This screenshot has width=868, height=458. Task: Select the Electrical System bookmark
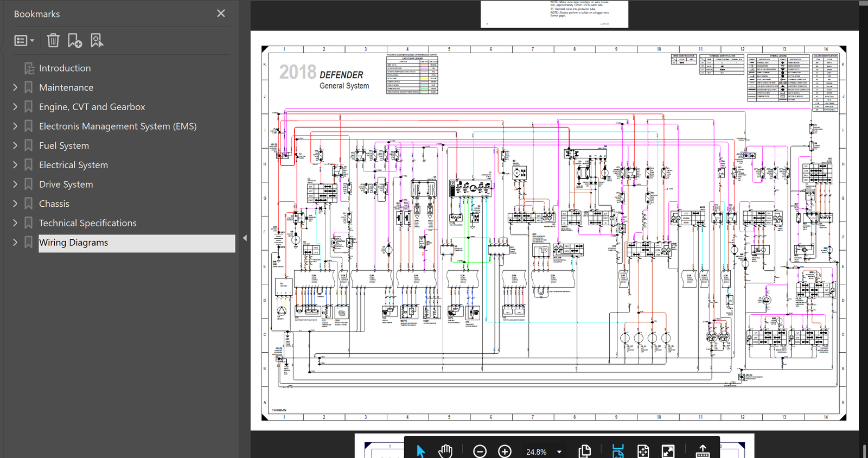tap(73, 165)
